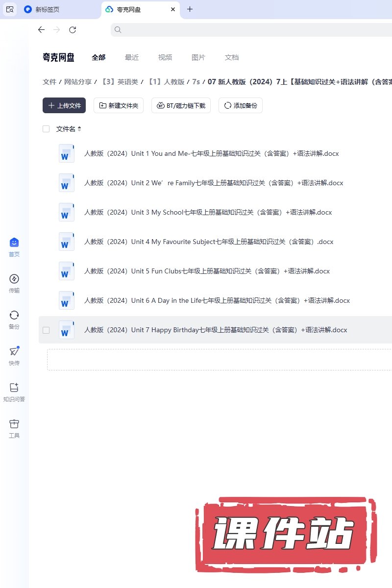Open the 快传 quick transfer icon
This screenshot has height=588, width=392.
click(x=14, y=351)
